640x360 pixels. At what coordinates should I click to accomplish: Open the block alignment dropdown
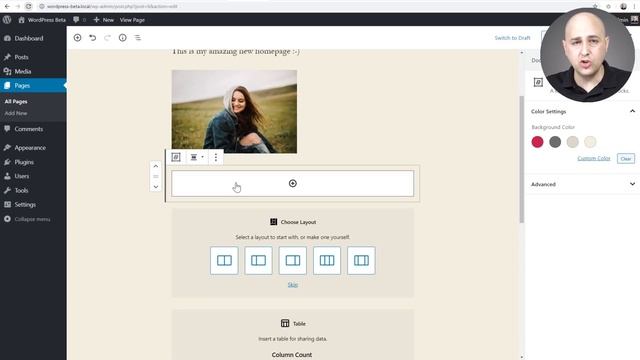196,157
